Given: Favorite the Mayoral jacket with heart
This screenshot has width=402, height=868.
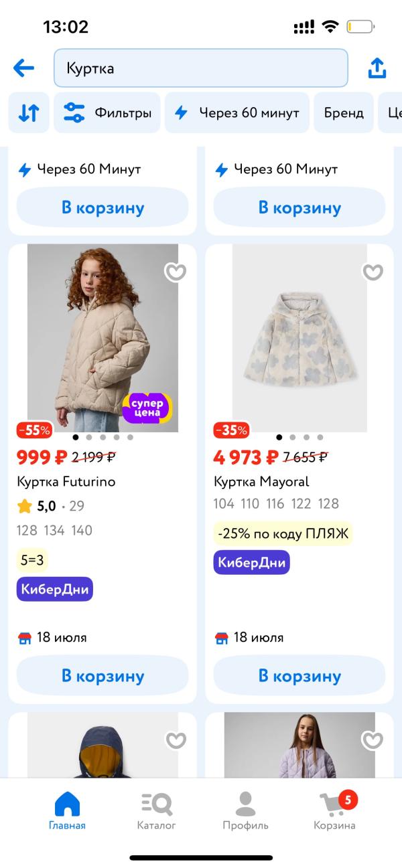Looking at the screenshot, I should tap(373, 272).
